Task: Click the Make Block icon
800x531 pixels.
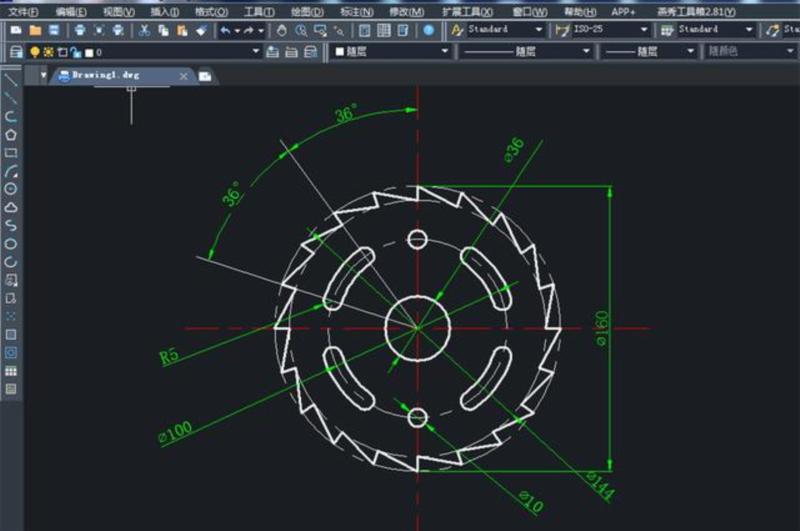Action: (11, 298)
